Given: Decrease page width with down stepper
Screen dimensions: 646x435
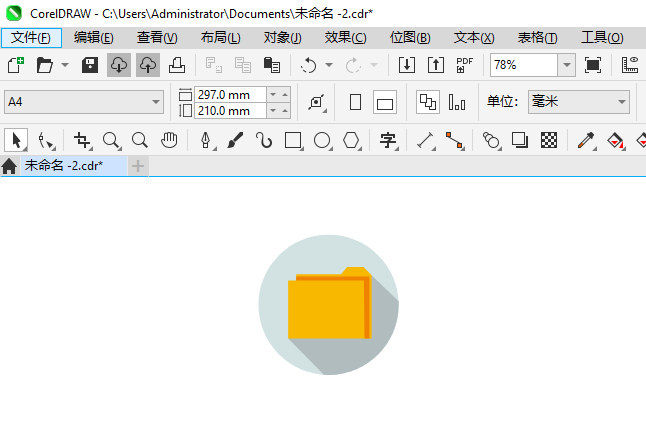Looking at the screenshot, I should pyautogui.click(x=273, y=95).
